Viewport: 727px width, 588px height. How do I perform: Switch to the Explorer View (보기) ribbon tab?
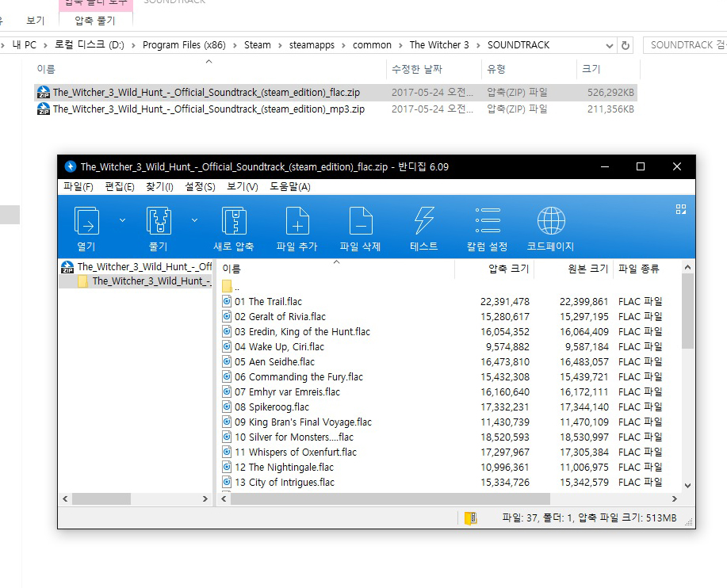tap(35, 21)
